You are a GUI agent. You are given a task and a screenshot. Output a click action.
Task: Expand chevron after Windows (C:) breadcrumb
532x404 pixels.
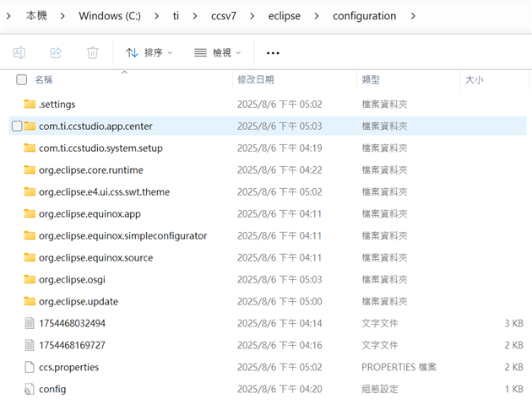pos(156,16)
